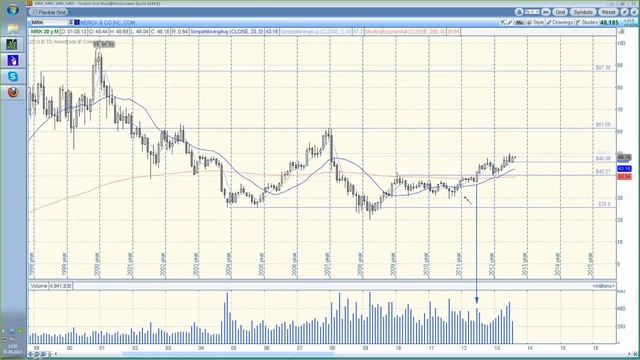Click the second zoom magnifier icon at chart bottom
Screen dimensions: 640x360
click(x=43, y=354)
